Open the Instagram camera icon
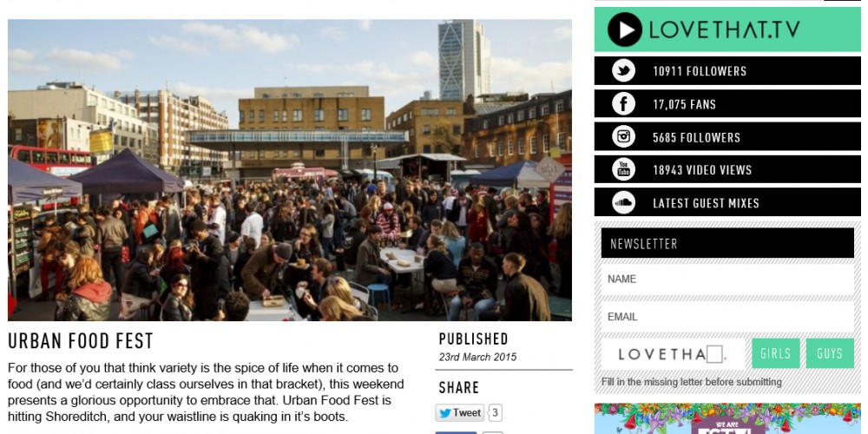The height and width of the screenshot is (434, 868). coord(623,137)
